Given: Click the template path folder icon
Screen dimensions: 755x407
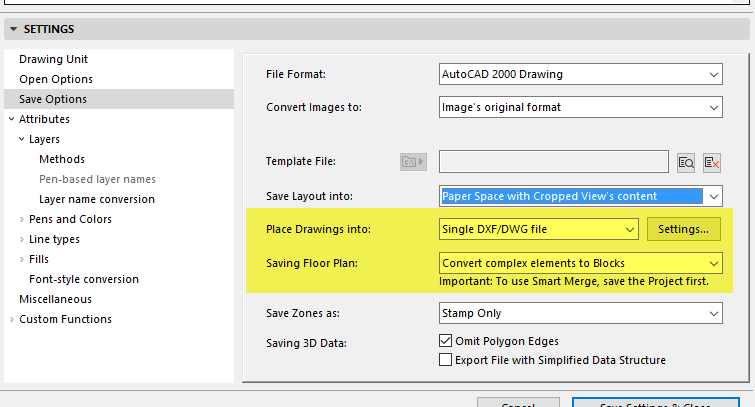Looking at the screenshot, I should tap(412, 161).
